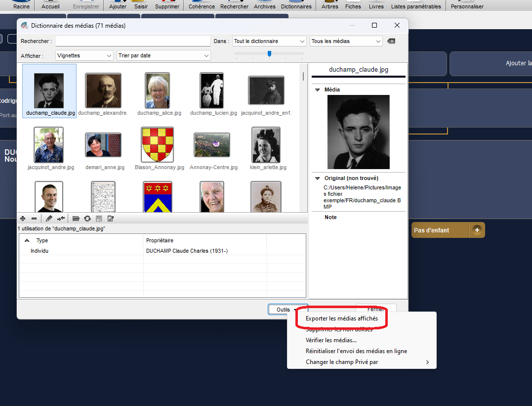
Task: Click the Outils button
Action: click(287, 310)
